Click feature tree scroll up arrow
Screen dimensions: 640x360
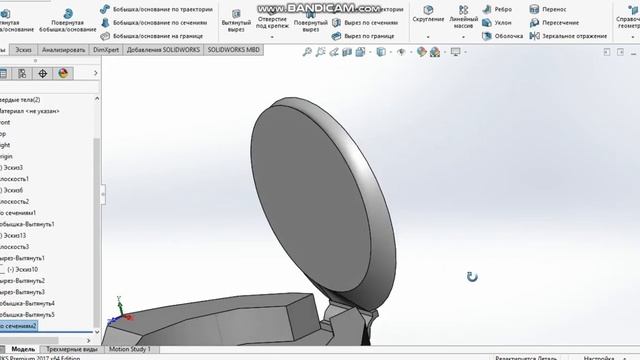coord(97,99)
